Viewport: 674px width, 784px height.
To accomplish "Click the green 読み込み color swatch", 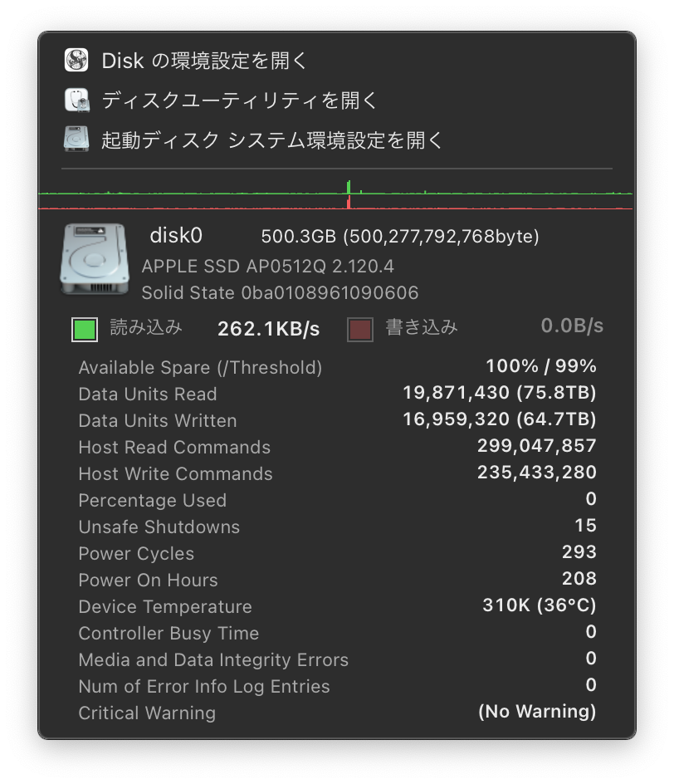I will tap(85, 329).
